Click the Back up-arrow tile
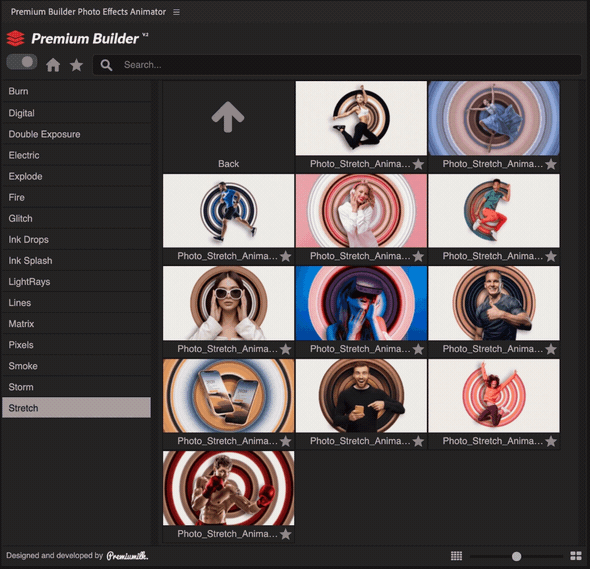The width and height of the screenshot is (590, 569). click(x=228, y=127)
